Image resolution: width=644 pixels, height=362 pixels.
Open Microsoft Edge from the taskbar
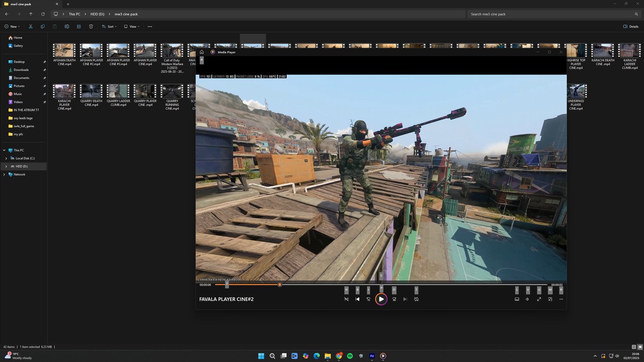(x=317, y=356)
